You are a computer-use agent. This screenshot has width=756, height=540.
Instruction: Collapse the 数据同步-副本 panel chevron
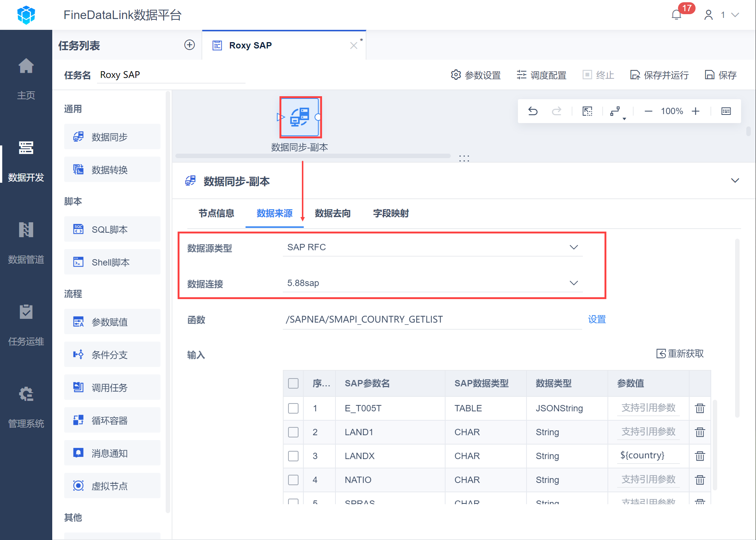coord(735,180)
